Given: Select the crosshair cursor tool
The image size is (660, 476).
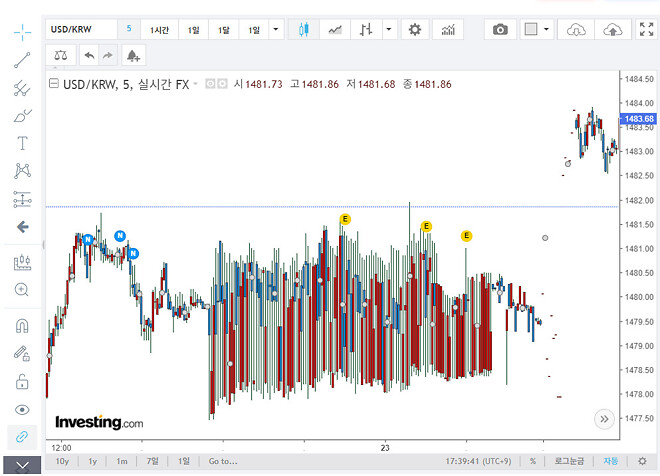Looking at the screenshot, I should (22, 32).
